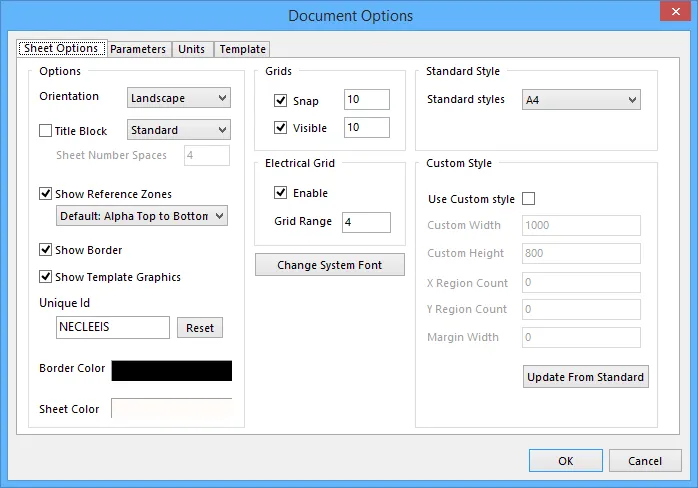Viewport: 698px width, 488px height.
Task: Toggle the Title Block checkbox
Action: [x=46, y=131]
